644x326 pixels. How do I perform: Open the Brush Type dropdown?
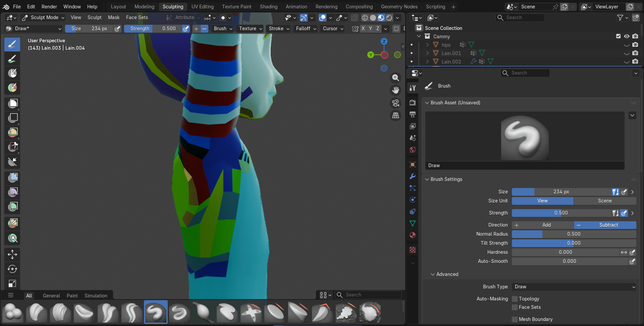pyautogui.click(x=574, y=287)
